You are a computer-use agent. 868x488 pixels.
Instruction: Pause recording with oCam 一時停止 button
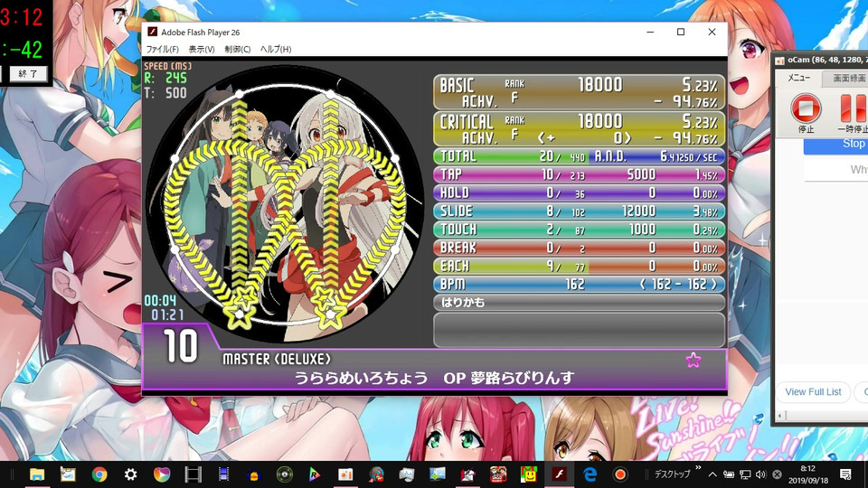[853, 112]
